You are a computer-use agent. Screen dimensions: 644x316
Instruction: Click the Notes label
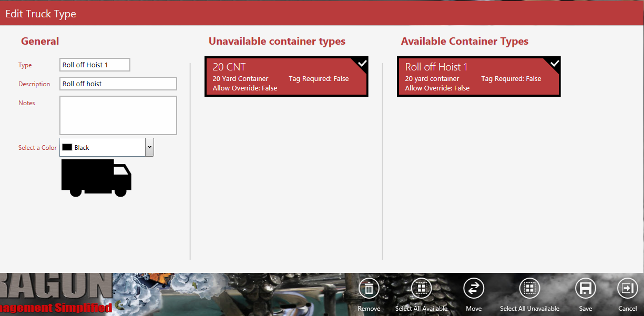(27, 103)
